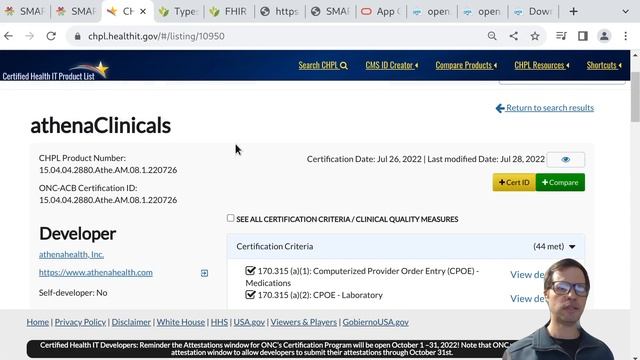640x360 pixels.
Task: Click Certification Date Jul 26, 2022 text
Action: [364, 159]
